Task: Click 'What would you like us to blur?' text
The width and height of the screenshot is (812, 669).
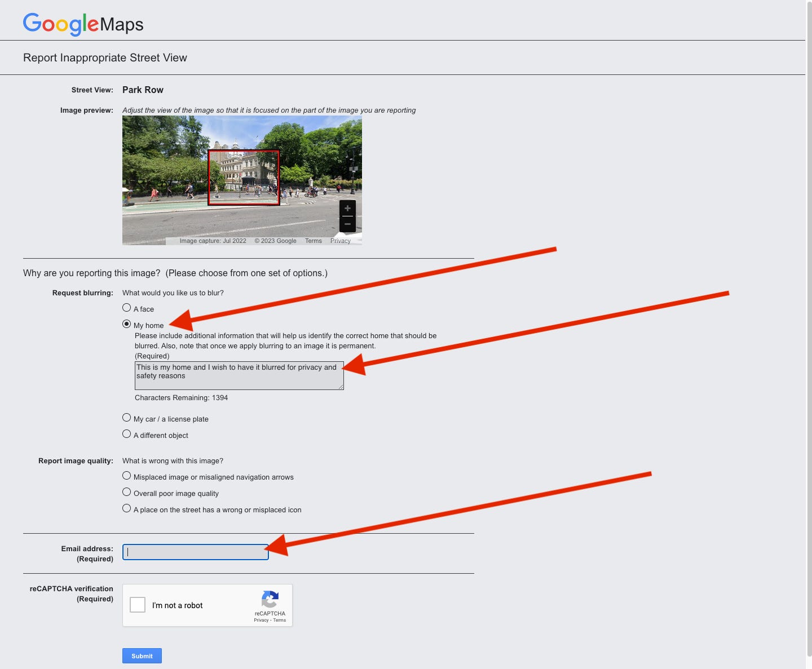Action: pos(173,293)
